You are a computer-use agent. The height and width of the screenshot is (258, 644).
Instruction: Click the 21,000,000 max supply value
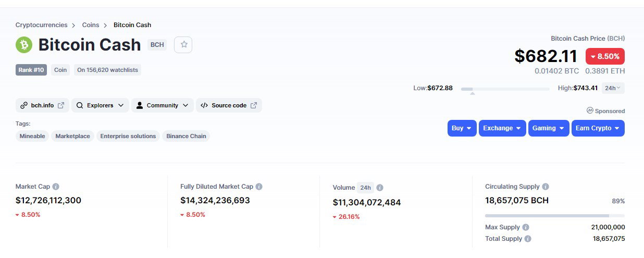click(609, 227)
